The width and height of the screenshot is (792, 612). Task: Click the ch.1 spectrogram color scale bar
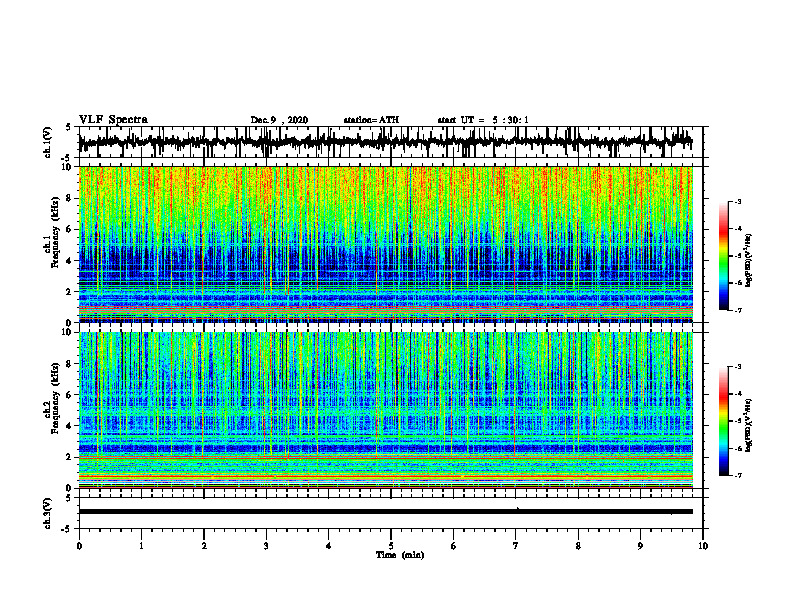tap(723, 256)
